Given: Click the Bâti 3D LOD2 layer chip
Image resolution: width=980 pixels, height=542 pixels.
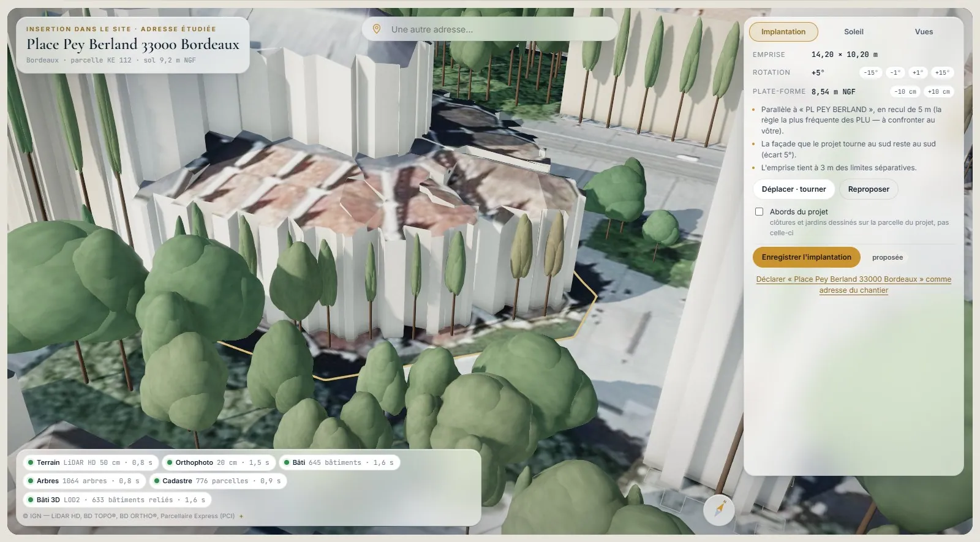Looking at the screenshot, I should tap(116, 500).
